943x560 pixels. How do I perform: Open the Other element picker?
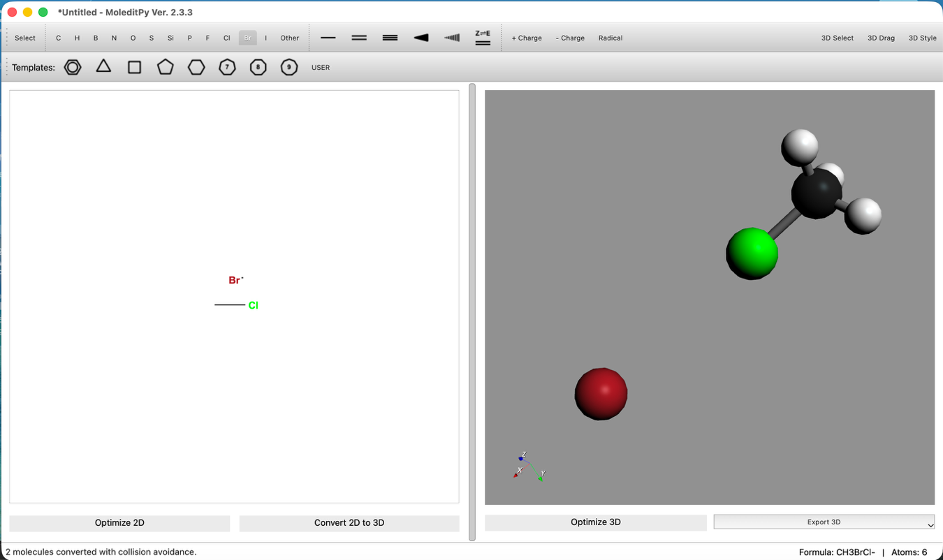coord(289,38)
